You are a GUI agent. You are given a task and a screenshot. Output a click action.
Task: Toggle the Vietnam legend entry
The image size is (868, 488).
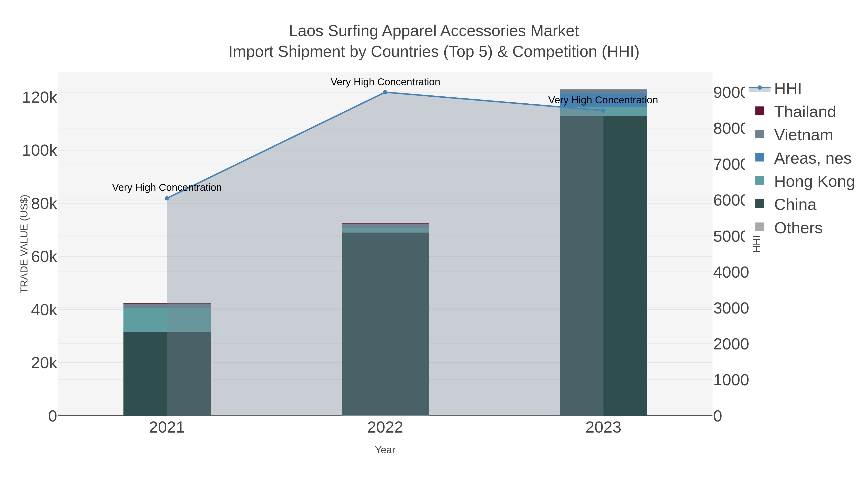pos(794,135)
